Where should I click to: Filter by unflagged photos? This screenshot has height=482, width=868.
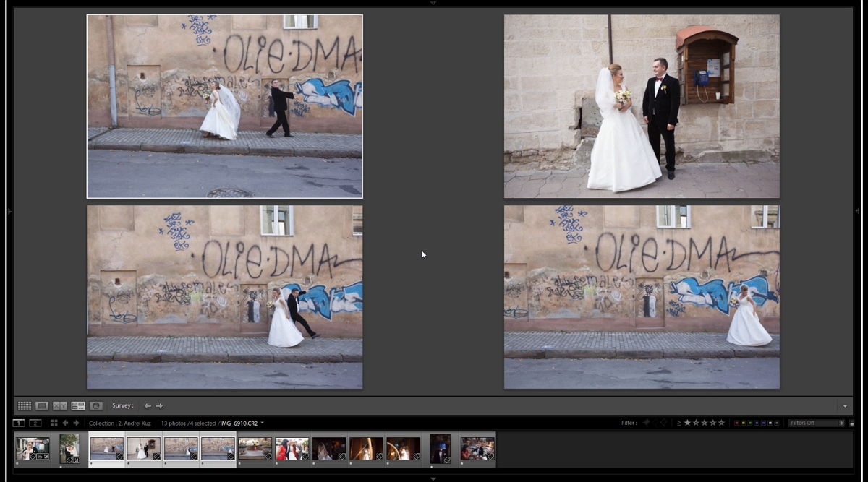655,423
